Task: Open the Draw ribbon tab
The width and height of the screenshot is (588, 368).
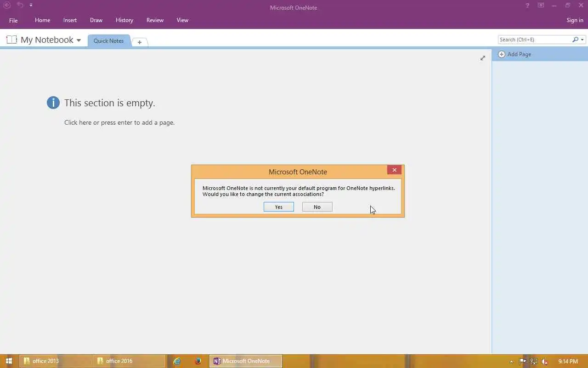Action: [x=96, y=20]
